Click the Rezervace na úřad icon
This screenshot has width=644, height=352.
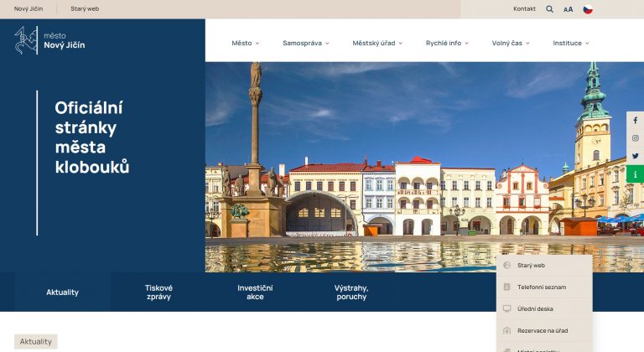[506, 330]
